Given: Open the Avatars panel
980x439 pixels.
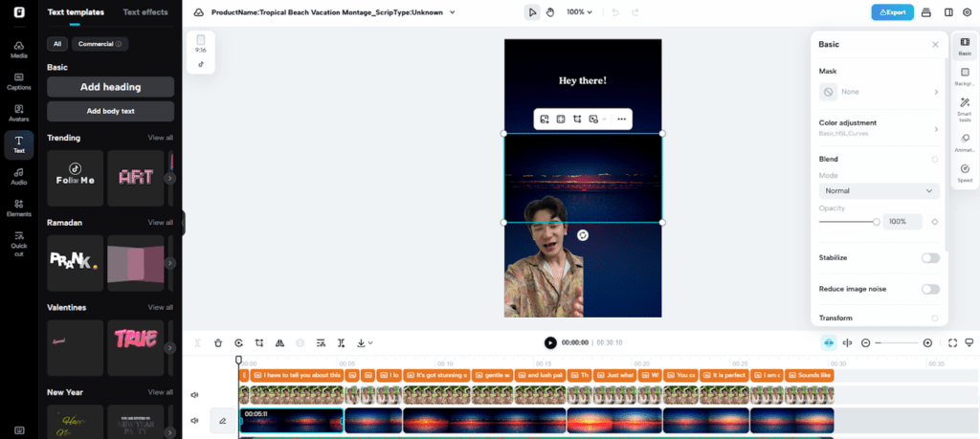Looking at the screenshot, I should tap(18, 113).
